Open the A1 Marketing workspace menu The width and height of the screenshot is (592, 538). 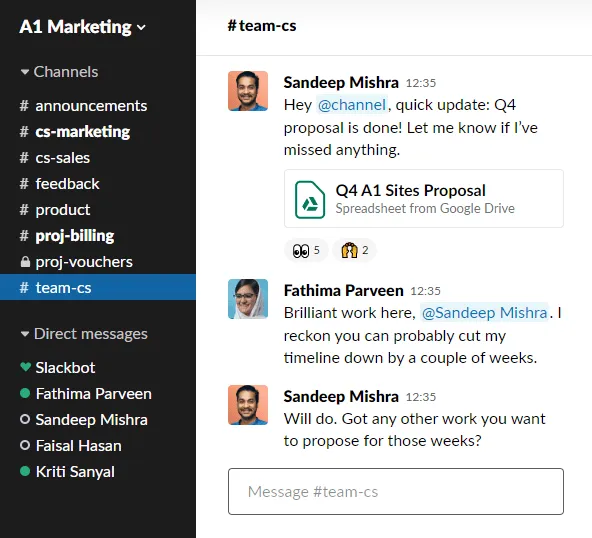(x=82, y=27)
